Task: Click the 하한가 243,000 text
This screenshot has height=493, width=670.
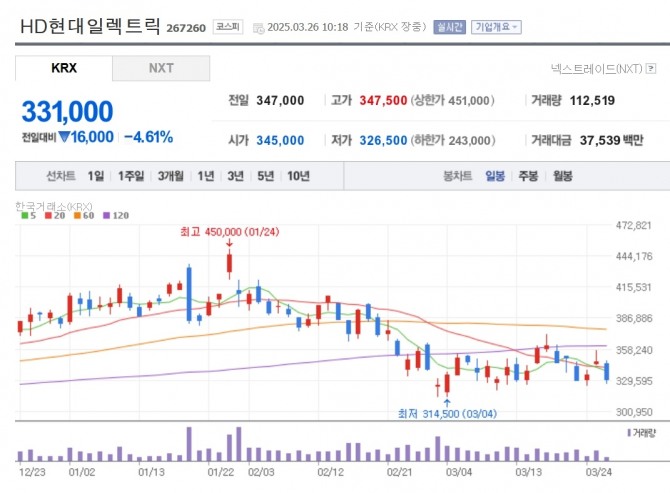Action: (x=453, y=140)
